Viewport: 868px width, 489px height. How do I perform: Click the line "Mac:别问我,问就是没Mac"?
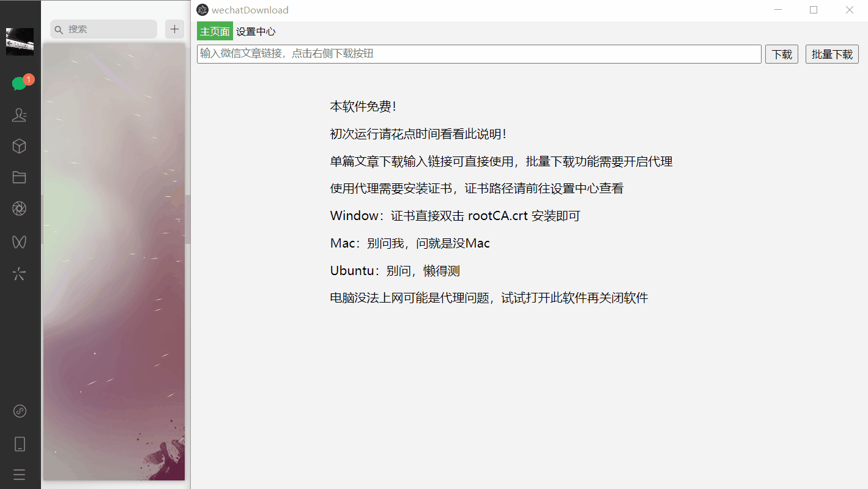tap(410, 243)
